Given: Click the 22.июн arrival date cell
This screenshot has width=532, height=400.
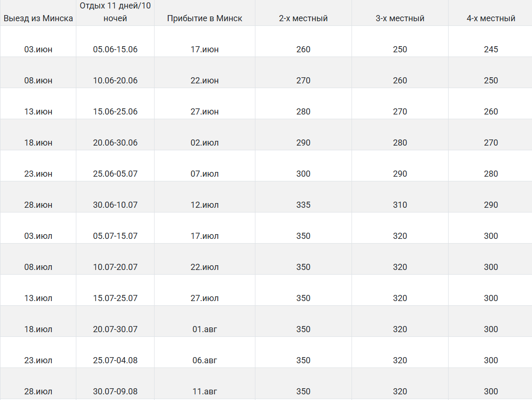Looking at the screenshot, I should pyautogui.click(x=205, y=81).
